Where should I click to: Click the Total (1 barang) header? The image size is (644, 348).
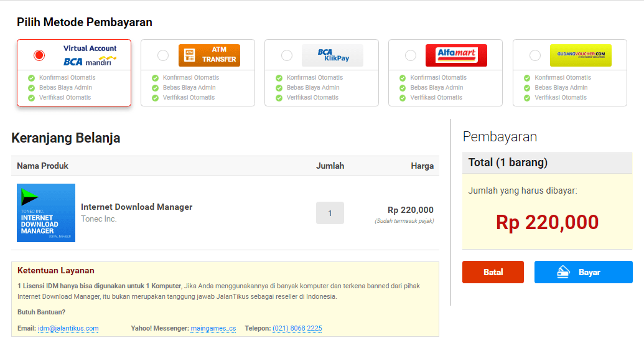[508, 162]
